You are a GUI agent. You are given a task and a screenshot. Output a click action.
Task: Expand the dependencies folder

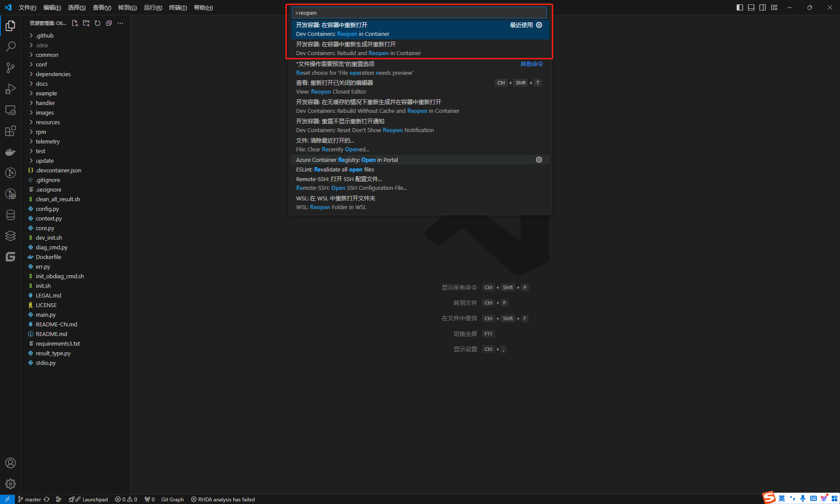pos(53,74)
